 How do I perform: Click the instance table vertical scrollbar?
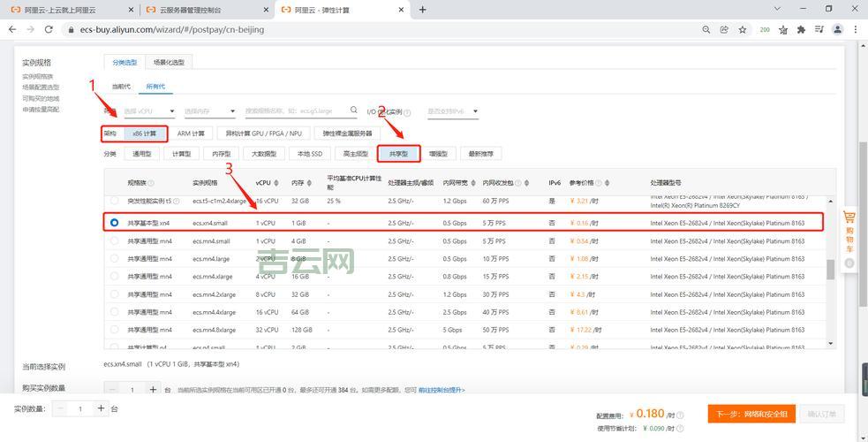click(830, 270)
